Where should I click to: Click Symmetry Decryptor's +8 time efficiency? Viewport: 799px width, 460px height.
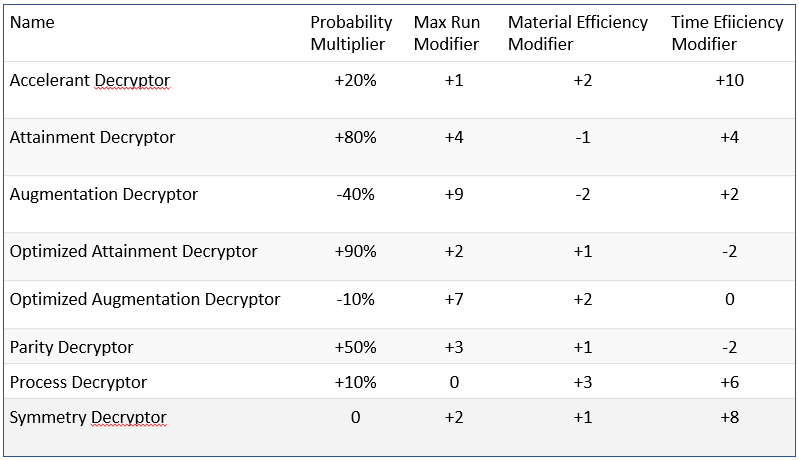pyautogui.click(x=729, y=417)
